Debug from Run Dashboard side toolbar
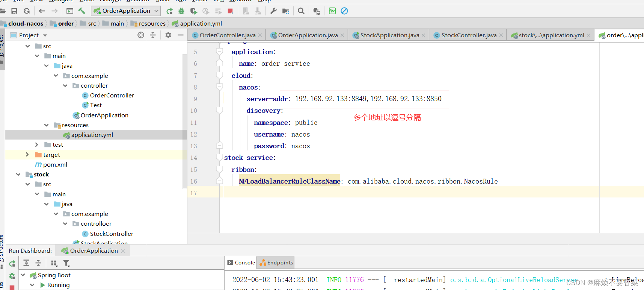644x290 pixels. (x=12, y=276)
